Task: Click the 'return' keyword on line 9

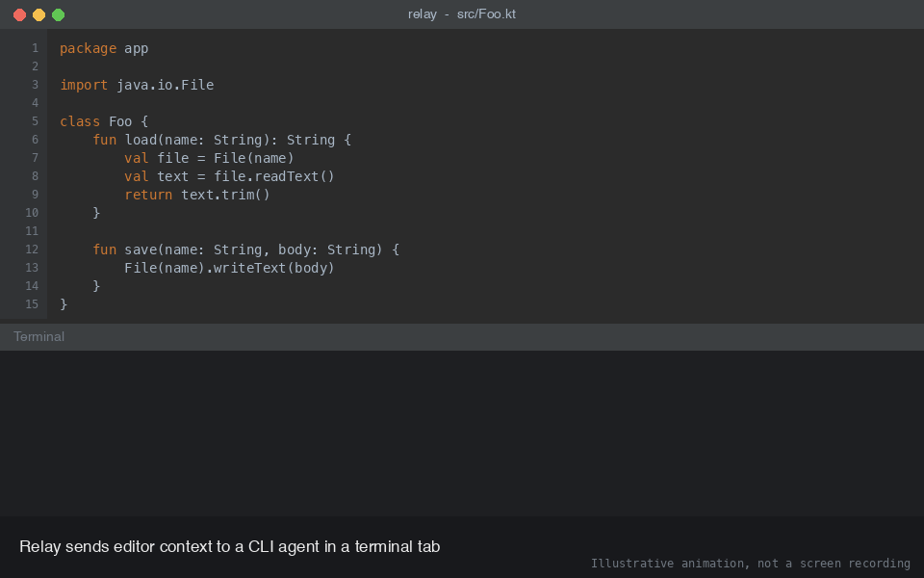Action: click(148, 195)
